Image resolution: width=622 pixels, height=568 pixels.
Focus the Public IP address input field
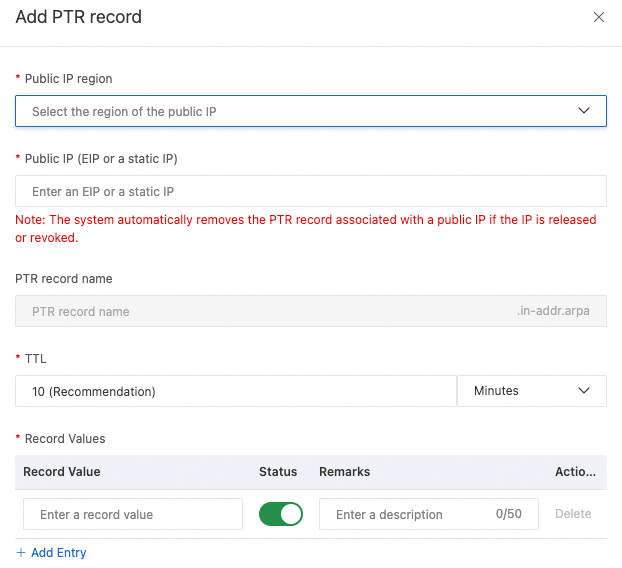[x=310, y=191]
